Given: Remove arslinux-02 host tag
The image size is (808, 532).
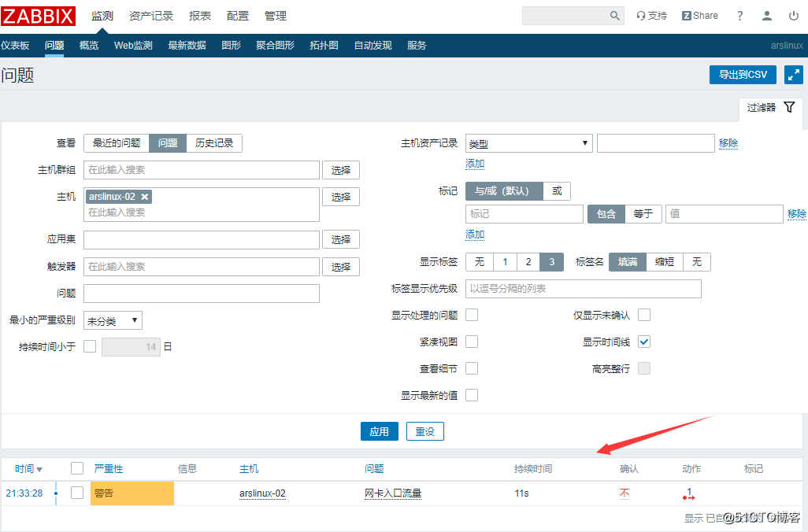Looking at the screenshot, I should 145,197.
